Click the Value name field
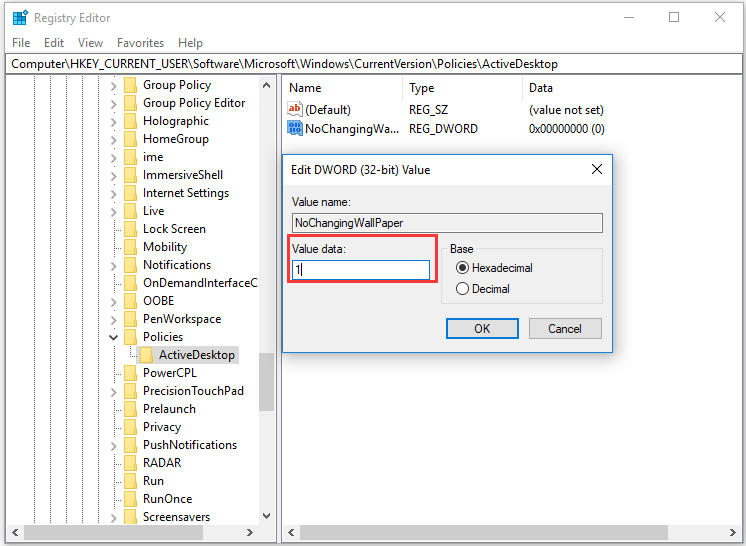This screenshot has height=546, width=746. pos(447,223)
